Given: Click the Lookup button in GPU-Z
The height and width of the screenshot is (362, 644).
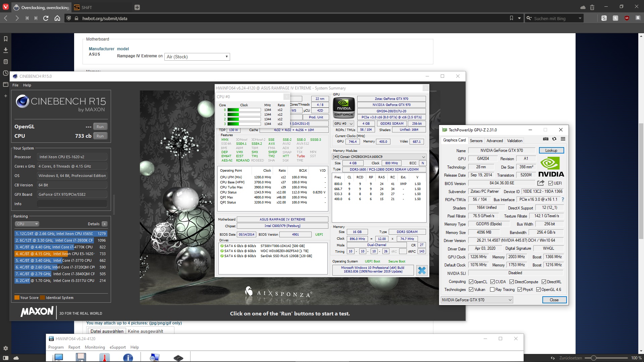Looking at the screenshot, I should pyautogui.click(x=551, y=150).
